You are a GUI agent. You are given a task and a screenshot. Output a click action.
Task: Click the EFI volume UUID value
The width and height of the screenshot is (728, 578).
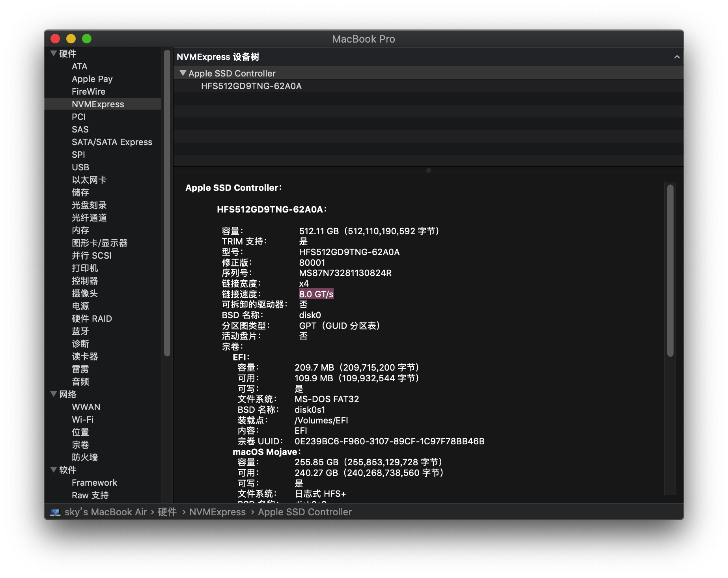click(x=389, y=441)
